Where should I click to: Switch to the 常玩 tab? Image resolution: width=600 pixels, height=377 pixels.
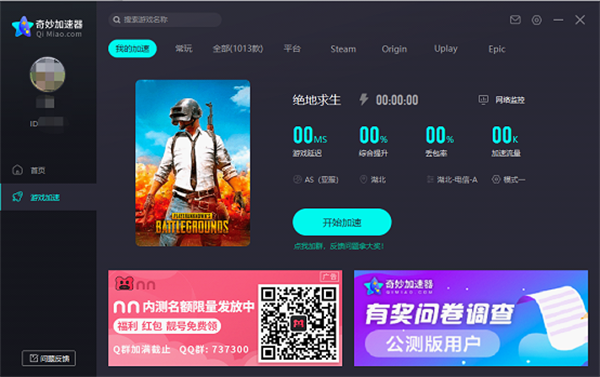point(184,49)
